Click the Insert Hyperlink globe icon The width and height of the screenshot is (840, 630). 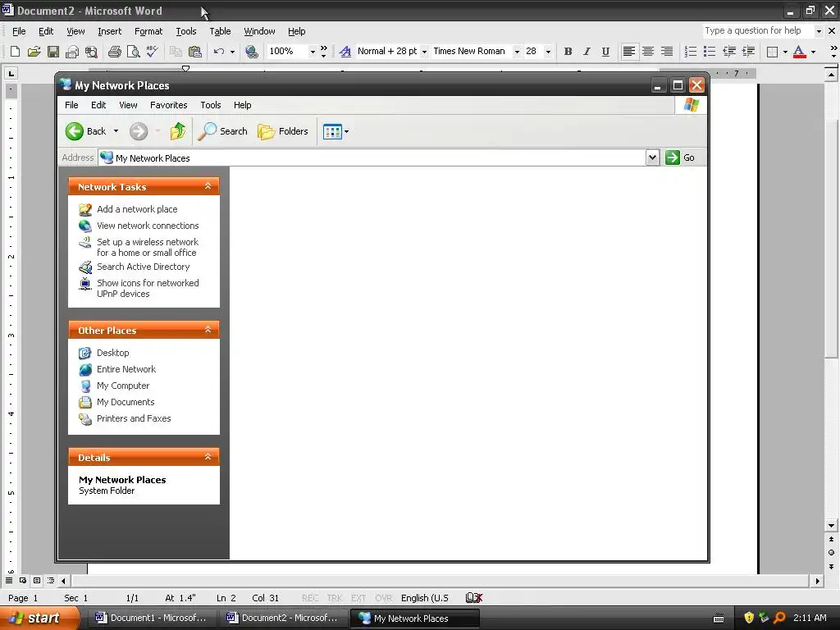click(251, 52)
